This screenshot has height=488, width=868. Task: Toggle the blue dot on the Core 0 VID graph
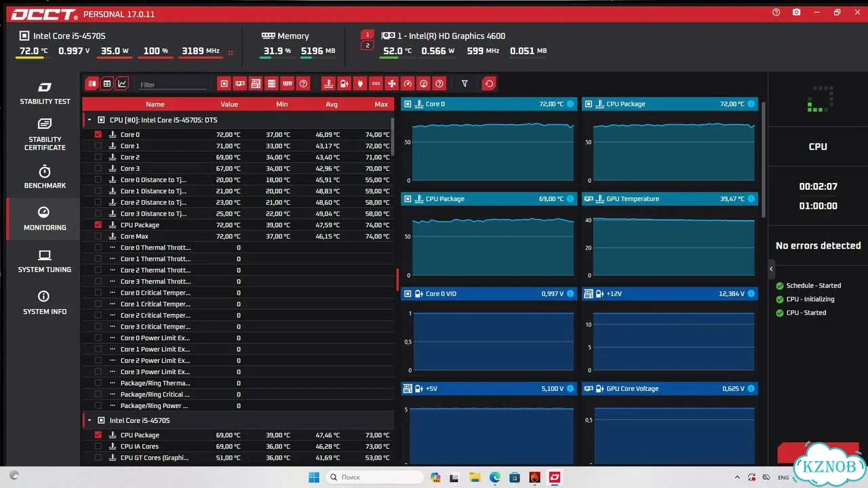[570, 293]
